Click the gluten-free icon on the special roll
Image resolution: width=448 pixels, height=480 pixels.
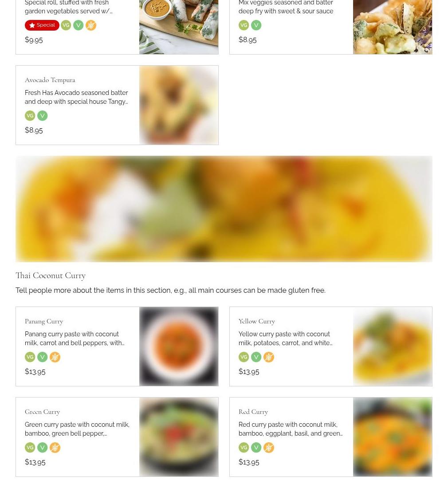(x=91, y=25)
